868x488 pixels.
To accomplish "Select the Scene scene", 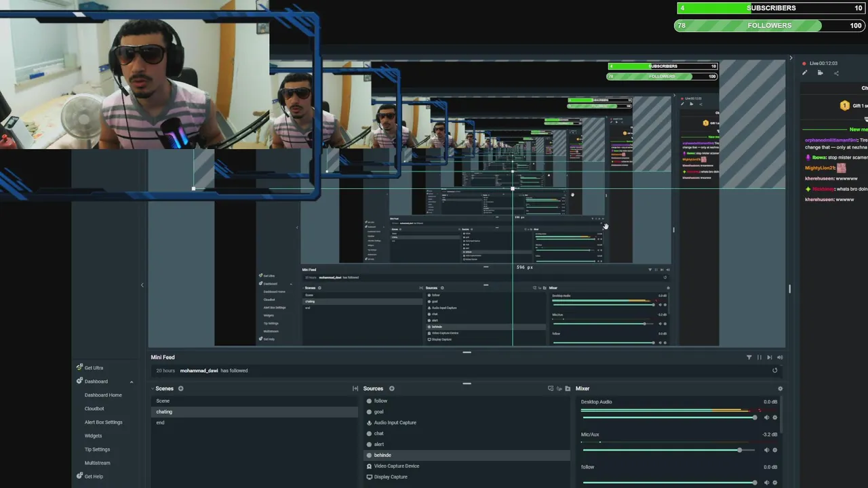I will (254, 401).
